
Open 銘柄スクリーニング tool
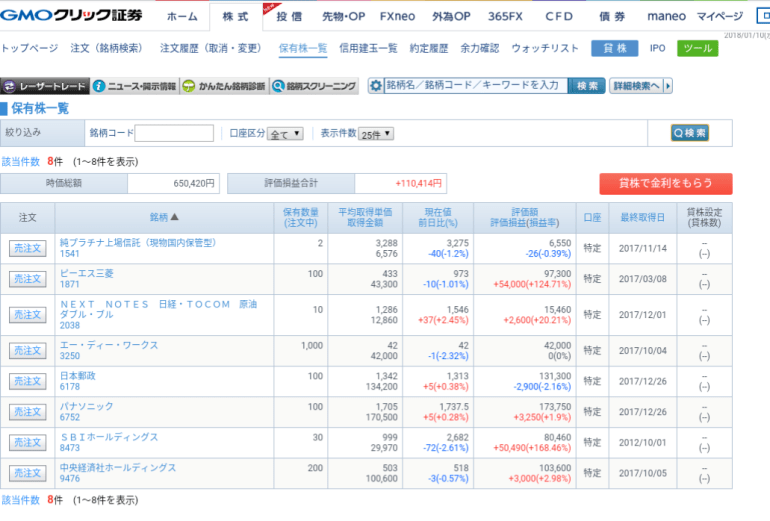[315, 86]
